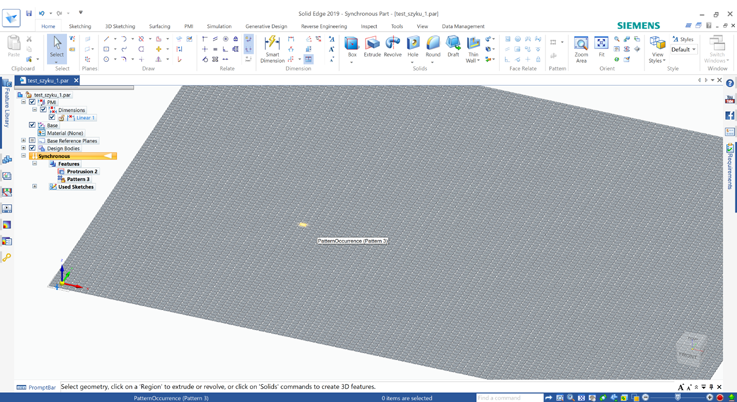Toggle Base Reference Planes visibility checkbox
This screenshot has height=402, width=737.
[32, 141]
